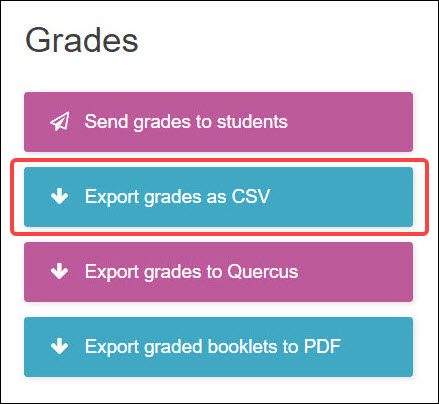Select the red-outlined highlighted export button

pyautogui.click(x=218, y=197)
